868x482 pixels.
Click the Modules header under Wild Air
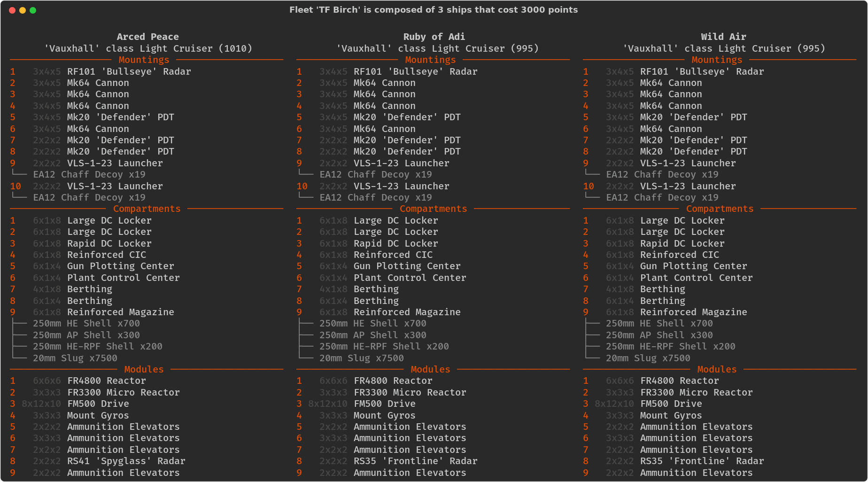pyautogui.click(x=717, y=369)
